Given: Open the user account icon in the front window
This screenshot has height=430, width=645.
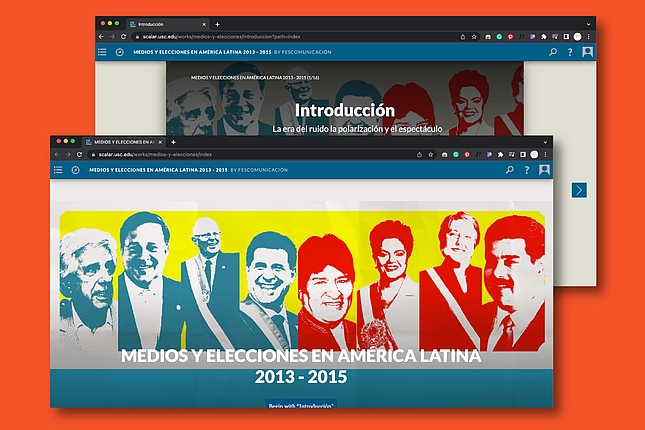Looking at the screenshot, I should click(544, 170).
